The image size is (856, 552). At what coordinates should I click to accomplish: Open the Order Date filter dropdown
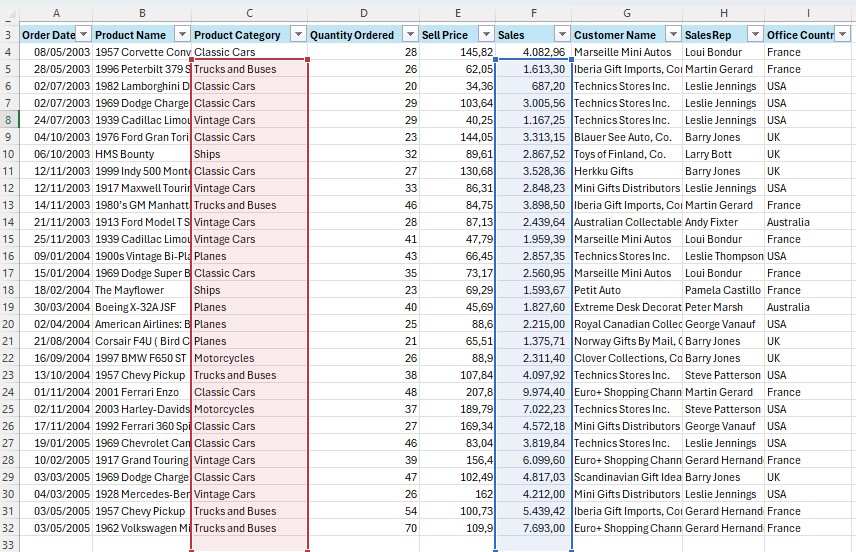[x=83, y=35]
